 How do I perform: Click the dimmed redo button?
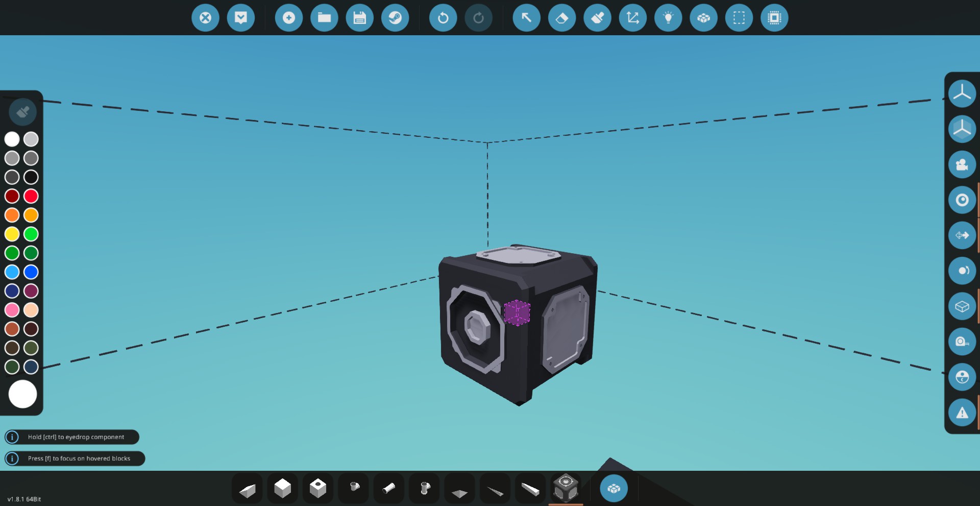click(x=478, y=18)
